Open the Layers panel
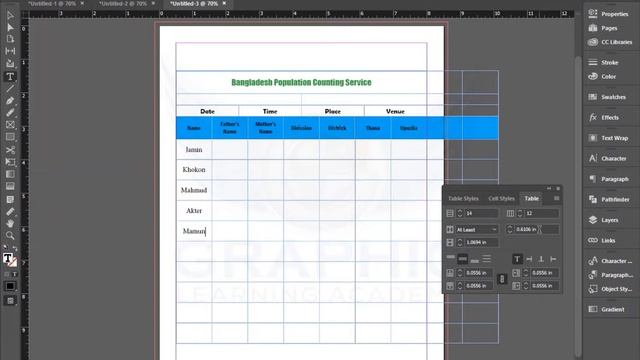 (x=603, y=220)
